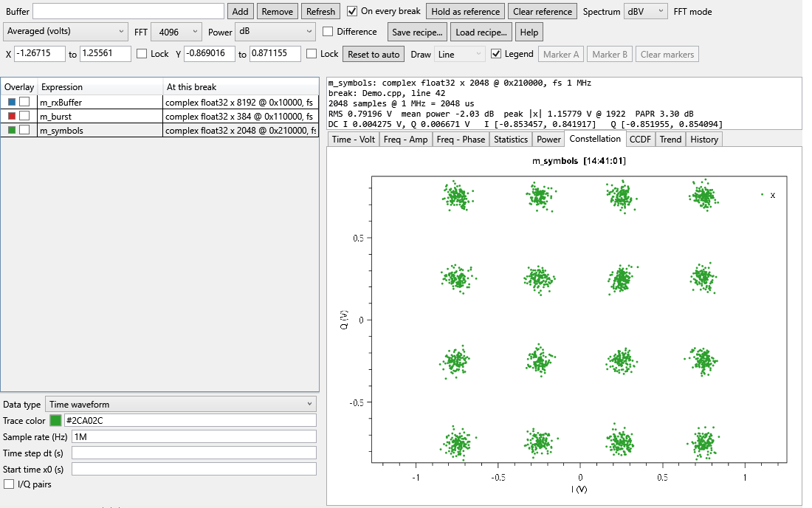812x508 pixels.
Task: Click the green Trace color swatch
Action: [x=55, y=420]
